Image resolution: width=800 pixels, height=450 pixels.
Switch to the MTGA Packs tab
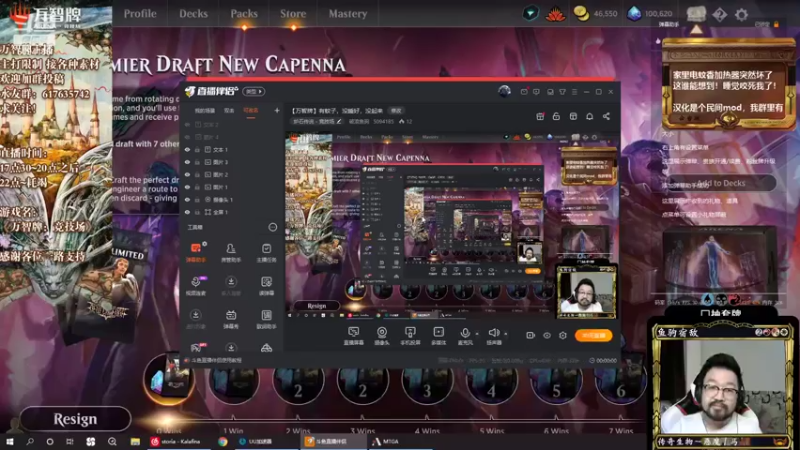(244, 14)
